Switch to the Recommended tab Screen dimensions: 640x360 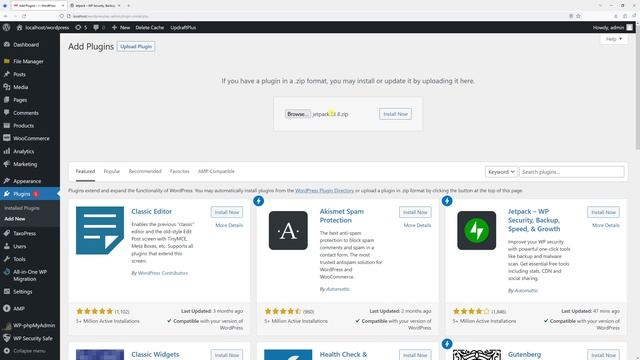[145, 171]
